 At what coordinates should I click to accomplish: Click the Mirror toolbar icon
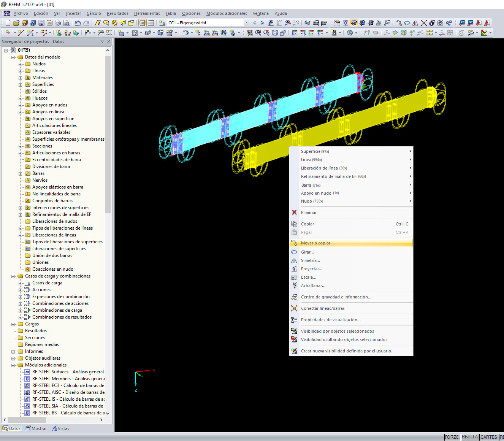pos(415,23)
